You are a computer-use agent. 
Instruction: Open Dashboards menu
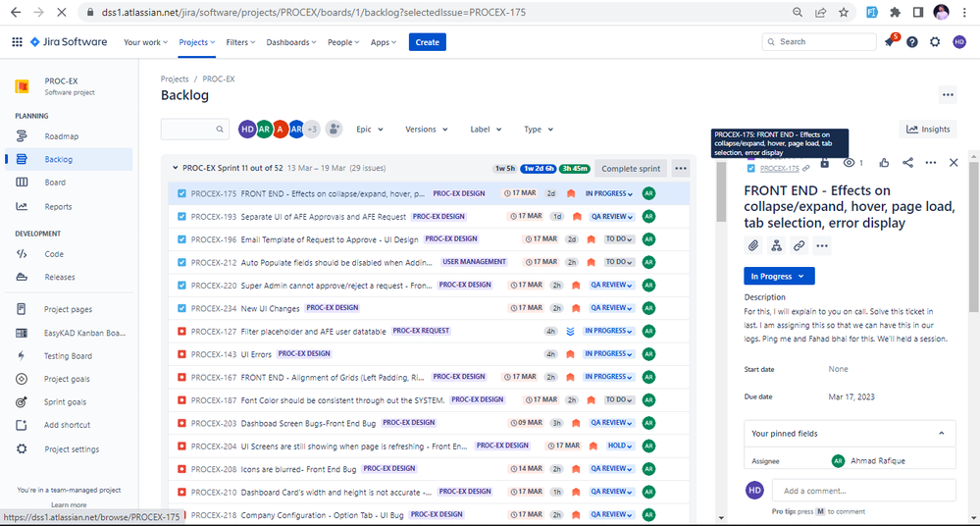coord(291,42)
